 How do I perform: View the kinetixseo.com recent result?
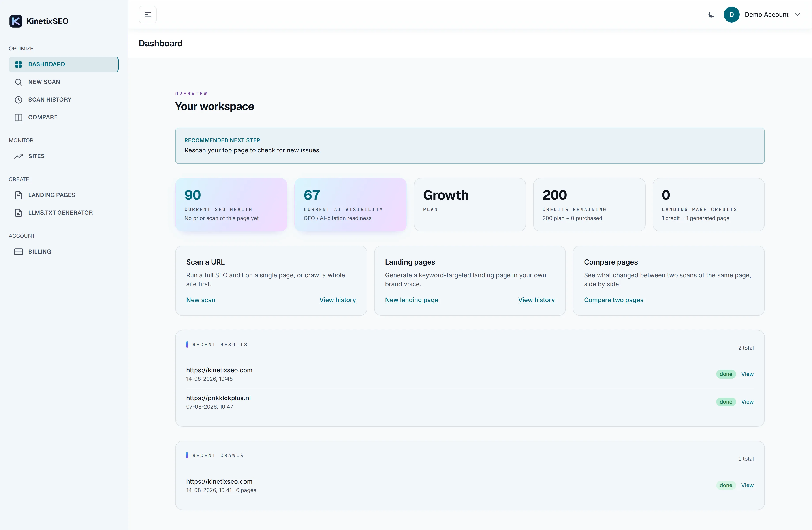pos(747,374)
